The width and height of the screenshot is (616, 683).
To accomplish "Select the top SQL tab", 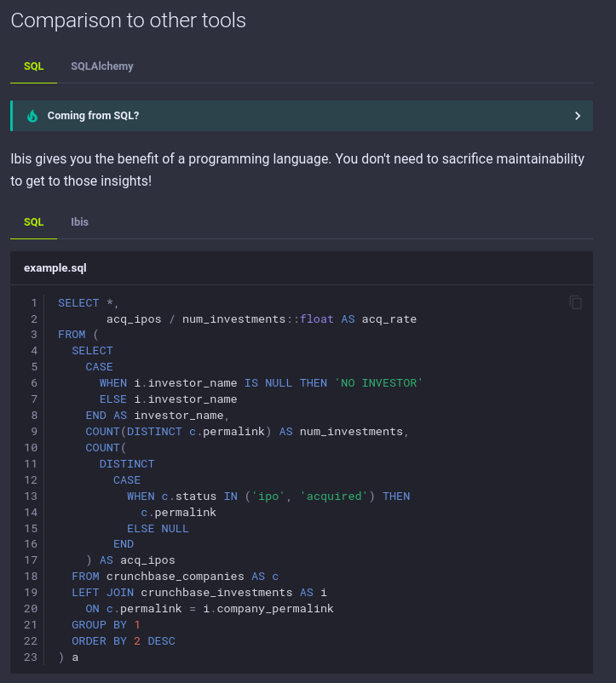I will point(33,66).
